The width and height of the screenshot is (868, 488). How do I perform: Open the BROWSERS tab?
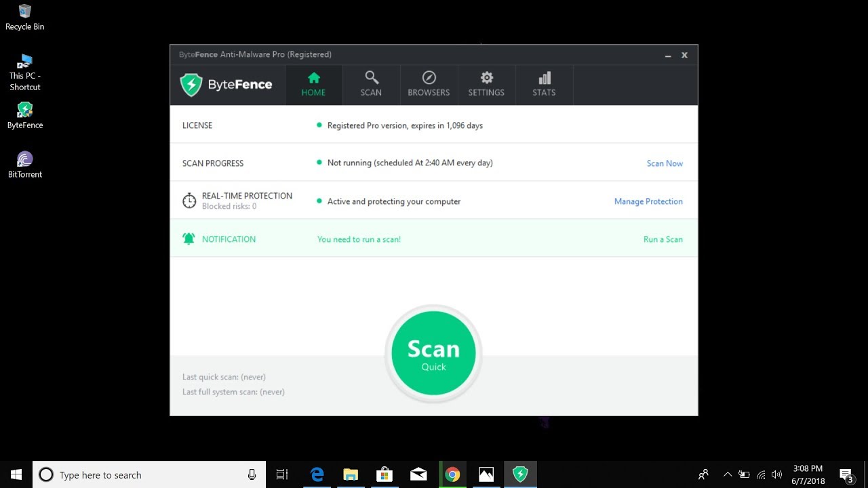point(429,85)
